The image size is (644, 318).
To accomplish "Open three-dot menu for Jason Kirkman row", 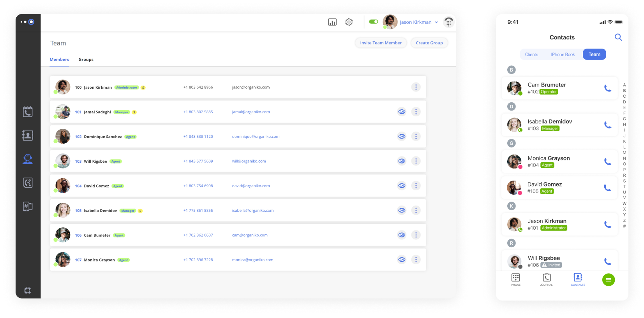I will (x=416, y=87).
